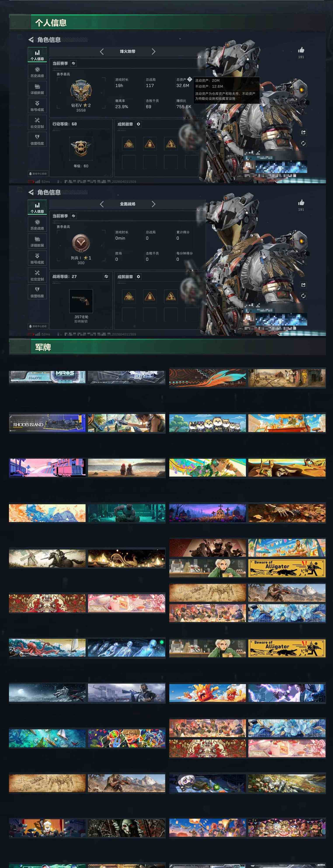
Task: Select third achievement badge in 全面战场 panel
Action: click(x=171, y=297)
